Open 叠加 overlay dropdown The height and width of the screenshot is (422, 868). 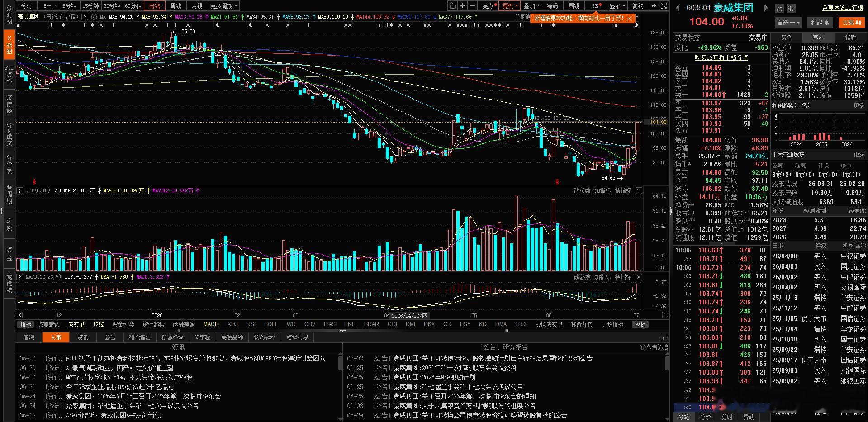tap(531, 6)
